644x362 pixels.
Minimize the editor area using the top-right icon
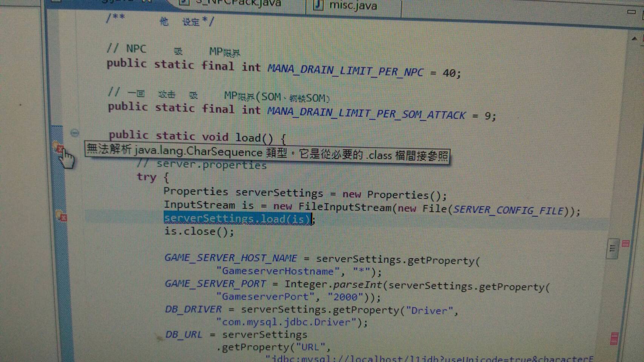tap(631, 12)
